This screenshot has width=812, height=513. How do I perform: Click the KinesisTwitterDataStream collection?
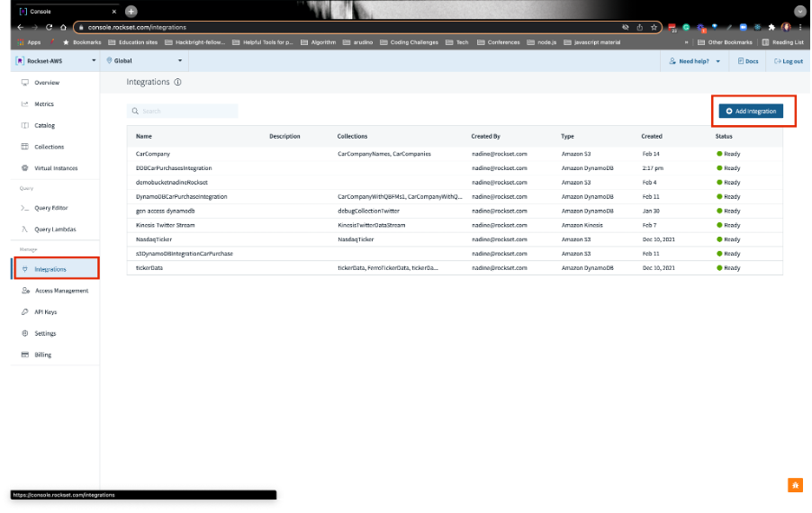click(371, 225)
